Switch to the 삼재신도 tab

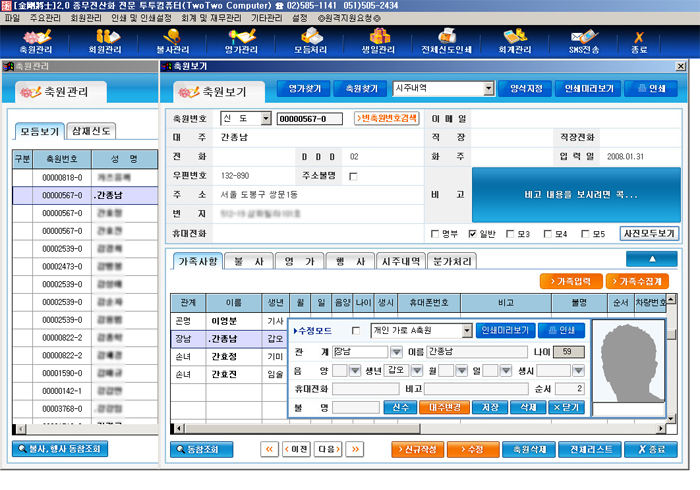pyautogui.click(x=91, y=131)
